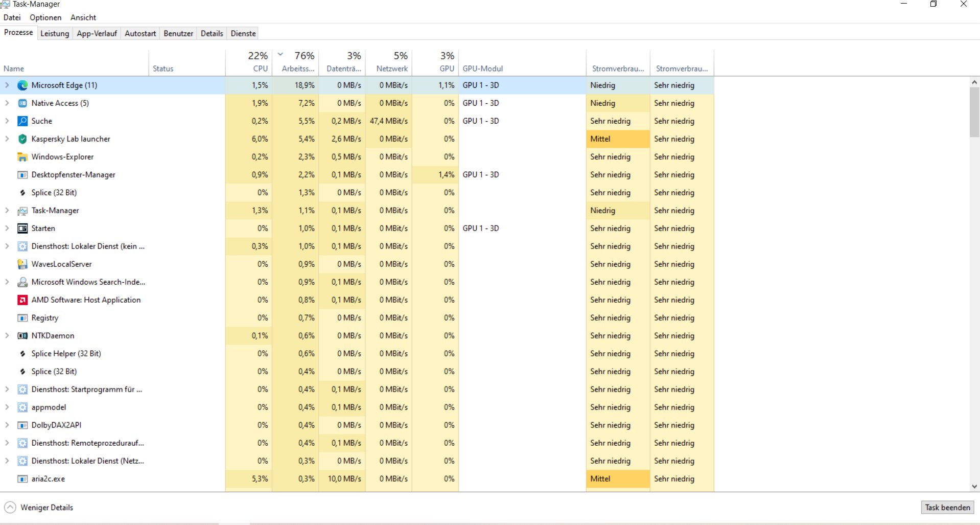The width and height of the screenshot is (980, 525).
Task: Click the appmodel gear icon
Action: 22,407
